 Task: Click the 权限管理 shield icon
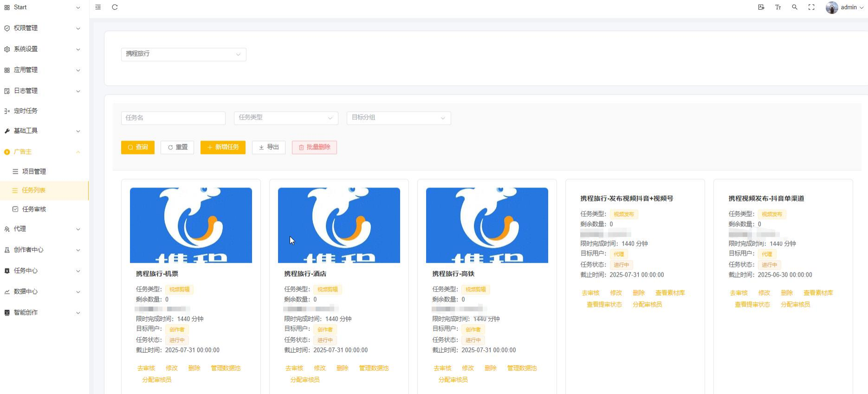[7, 28]
